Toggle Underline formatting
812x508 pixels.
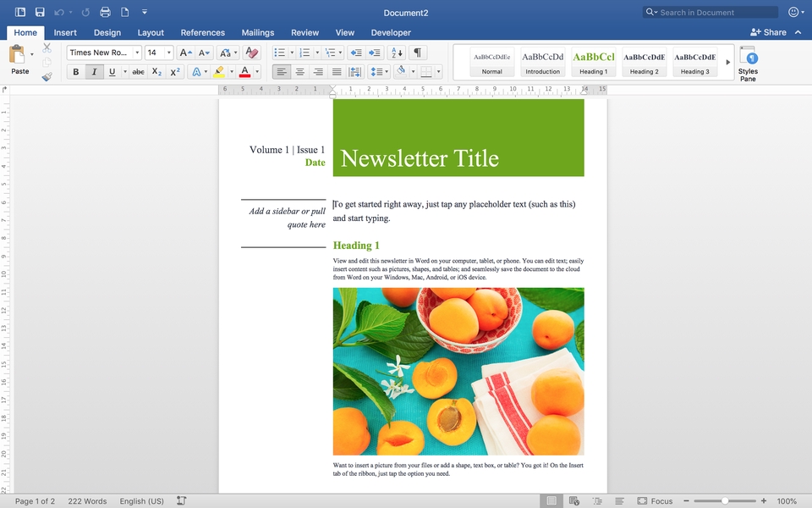112,71
